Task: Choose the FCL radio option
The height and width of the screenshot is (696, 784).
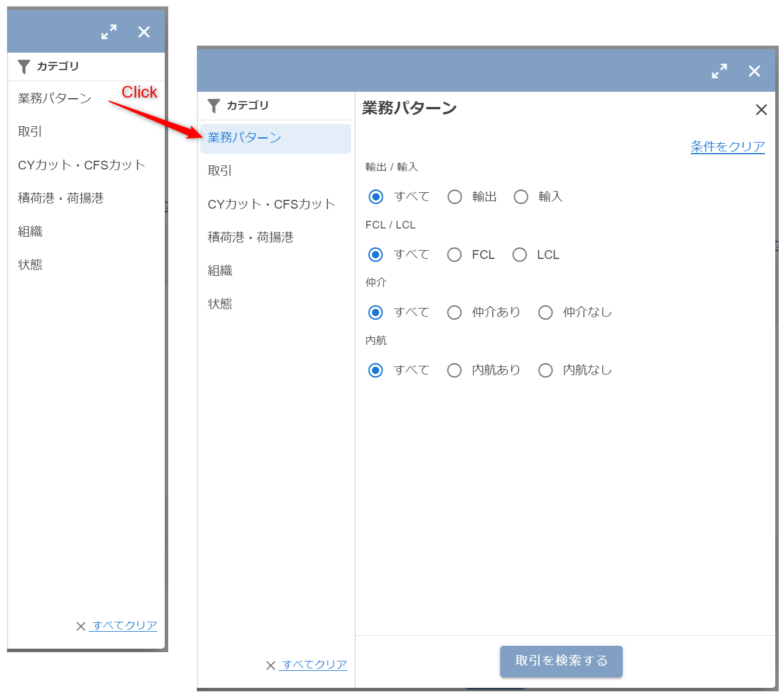Action: click(x=455, y=255)
